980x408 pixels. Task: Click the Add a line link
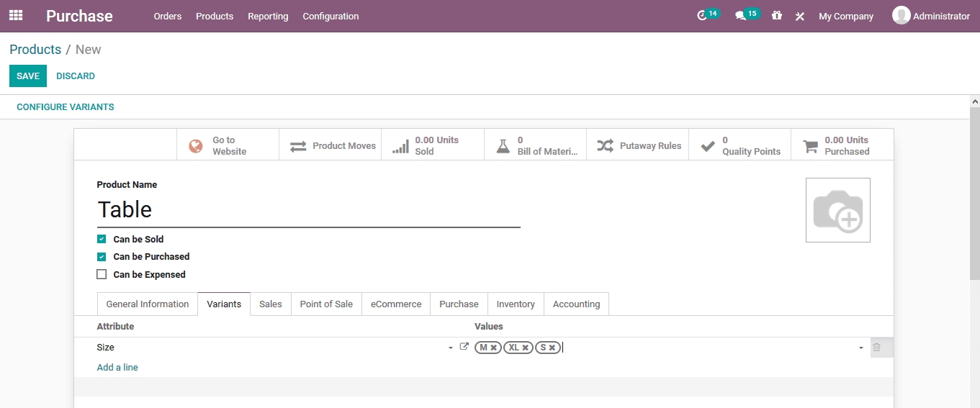coord(117,367)
